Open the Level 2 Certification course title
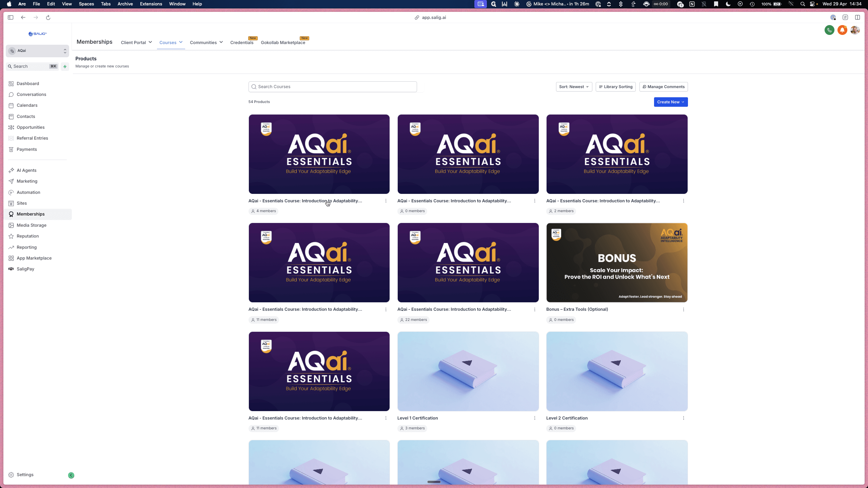 [x=567, y=418]
